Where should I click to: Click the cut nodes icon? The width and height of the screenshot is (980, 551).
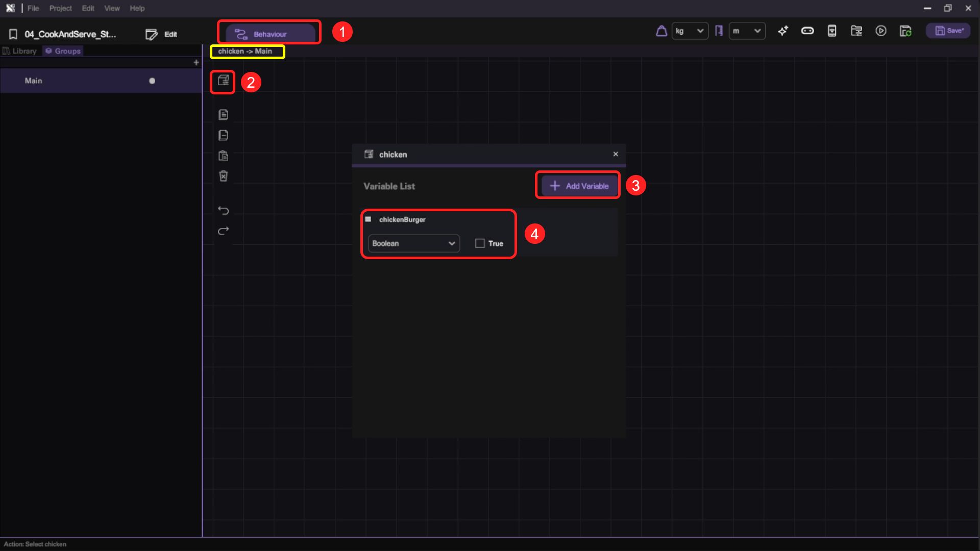223,135
